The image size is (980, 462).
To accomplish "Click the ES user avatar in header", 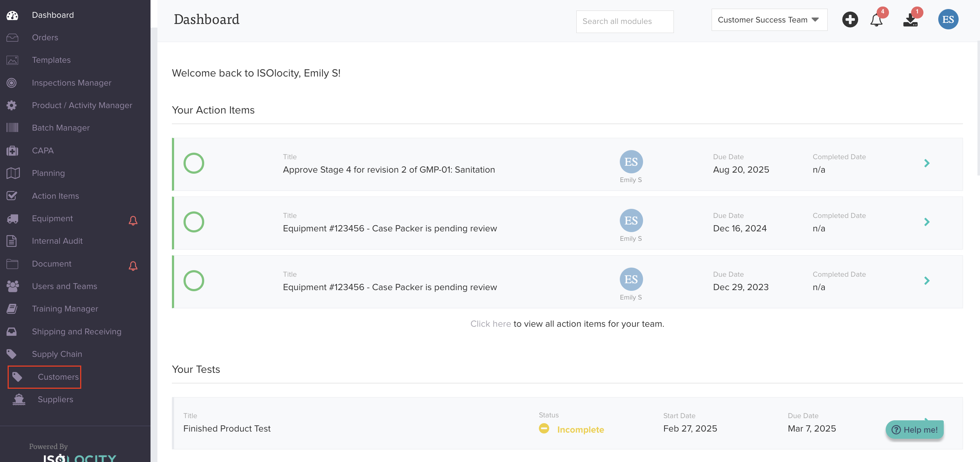I will [948, 19].
